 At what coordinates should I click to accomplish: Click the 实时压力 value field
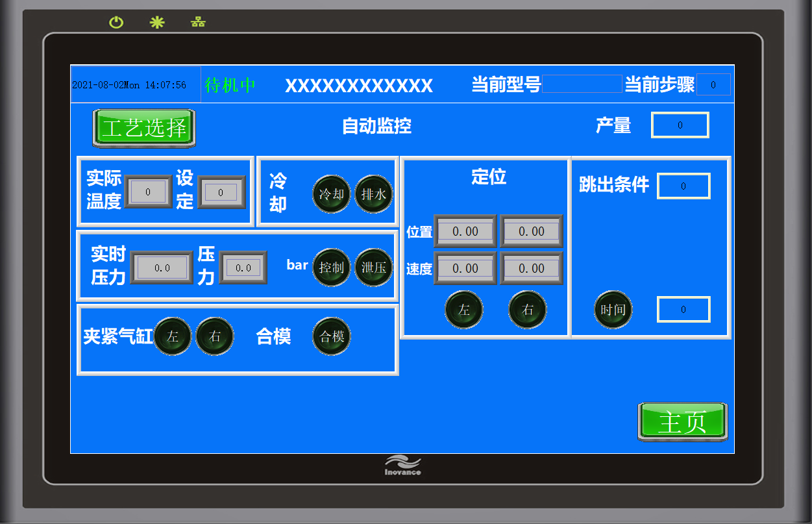[162, 268]
